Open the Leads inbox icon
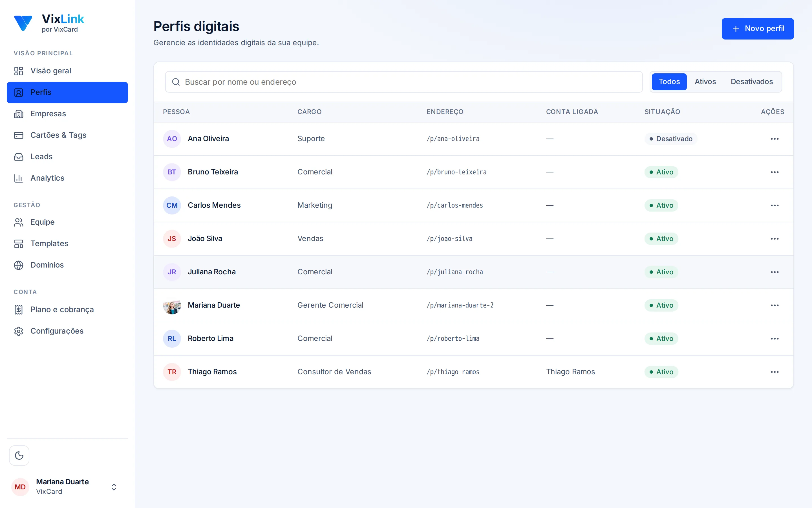The height and width of the screenshot is (508, 812). coord(18,157)
